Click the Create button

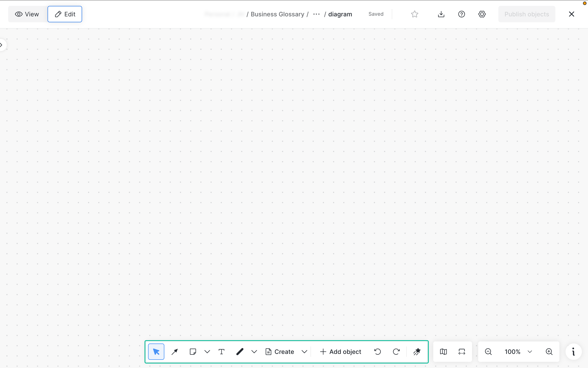point(280,351)
